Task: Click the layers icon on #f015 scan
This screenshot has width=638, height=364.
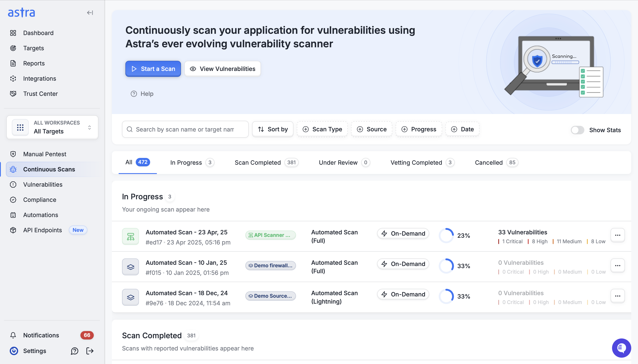Action: (130, 267)
